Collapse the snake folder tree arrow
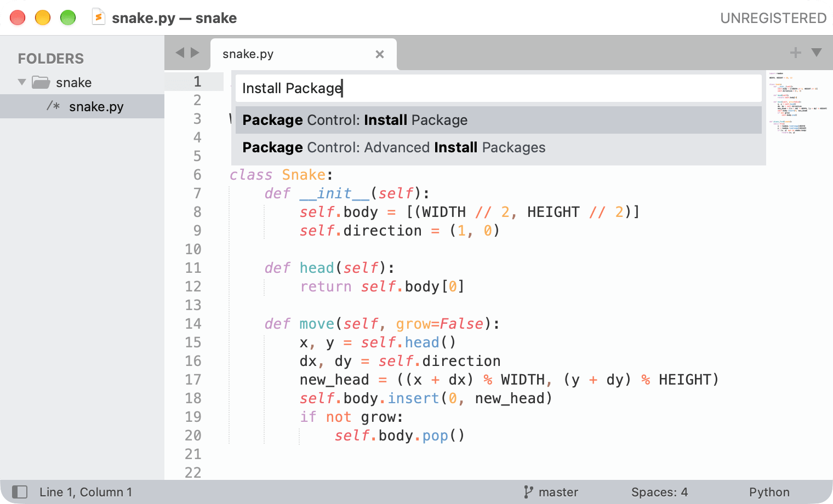833x504 pixels. click(x=22, y=82)
